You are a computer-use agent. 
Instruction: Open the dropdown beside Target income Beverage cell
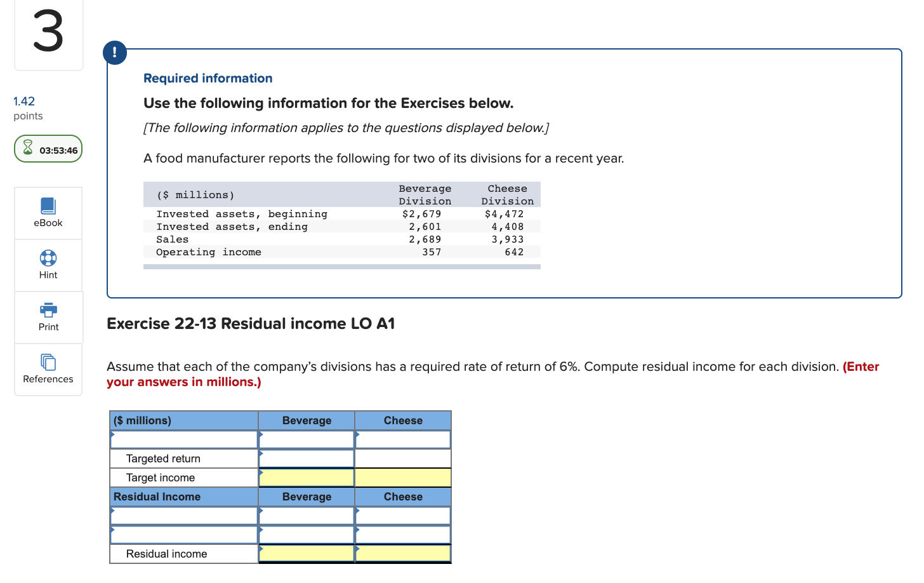(261, 477)
